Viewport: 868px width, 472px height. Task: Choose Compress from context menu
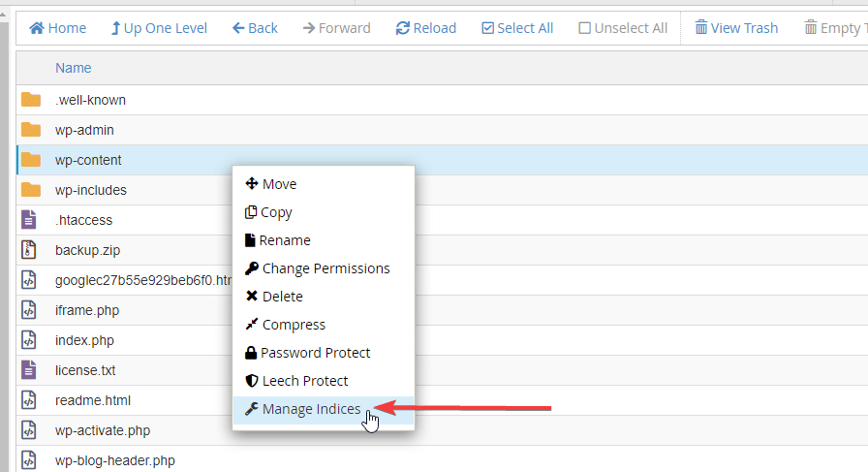pos(294,325)
